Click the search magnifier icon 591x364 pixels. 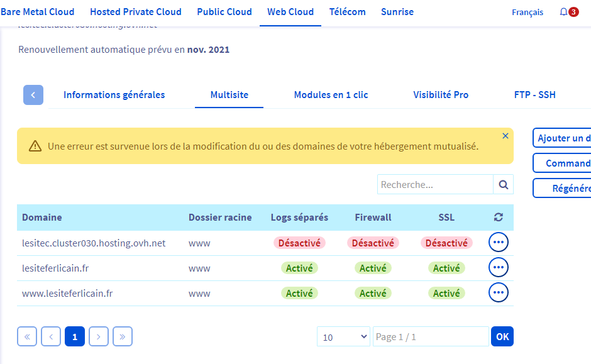pos(503,185)
